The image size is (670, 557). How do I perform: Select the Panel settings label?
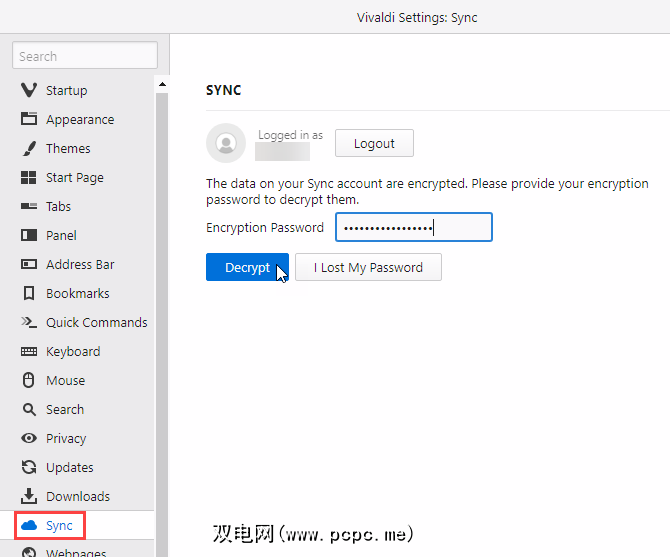61,235
